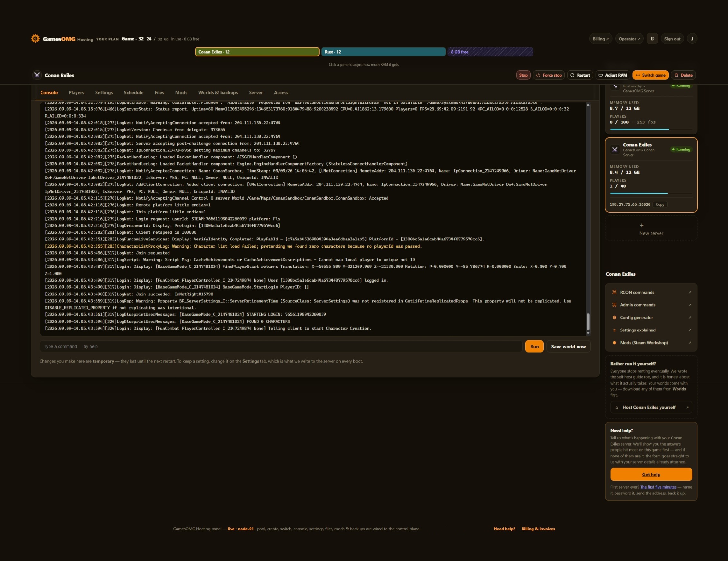Open Billing & invoices footer link
The height and width of the screenshot is (561, 728).
538,529
